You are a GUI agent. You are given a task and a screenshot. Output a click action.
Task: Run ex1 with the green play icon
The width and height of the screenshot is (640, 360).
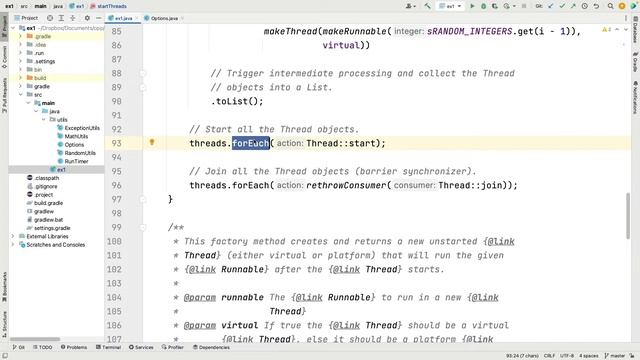click(472, 6)
